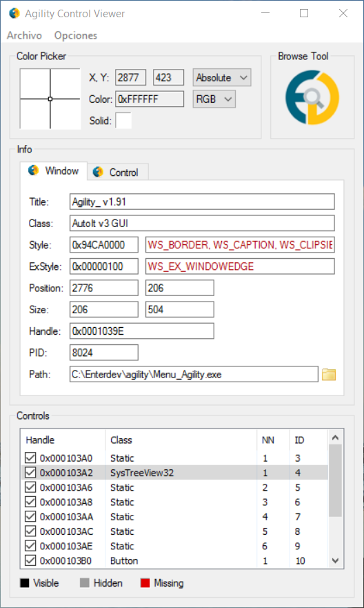Image resolution: width=364 pixels, height=608 pixels.
Task: Uncheck the 0x000103B0 row checkbox
Action: click(30, 560)
